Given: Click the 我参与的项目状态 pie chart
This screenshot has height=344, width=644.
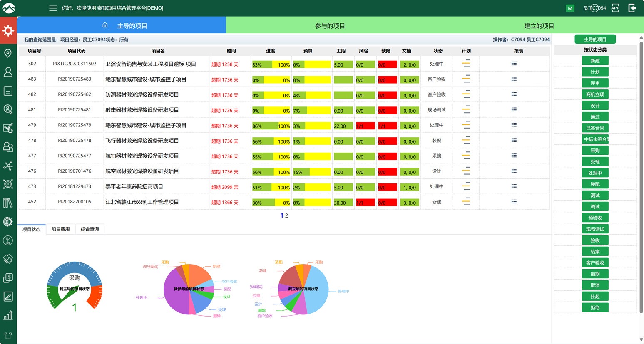Looking at the screenshot, I should point(189,288).
